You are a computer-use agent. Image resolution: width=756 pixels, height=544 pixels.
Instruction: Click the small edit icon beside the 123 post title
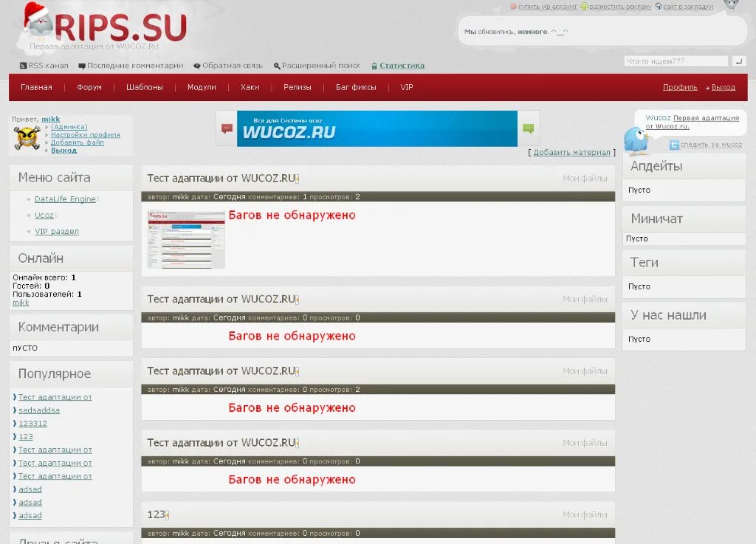pos(168,515)
